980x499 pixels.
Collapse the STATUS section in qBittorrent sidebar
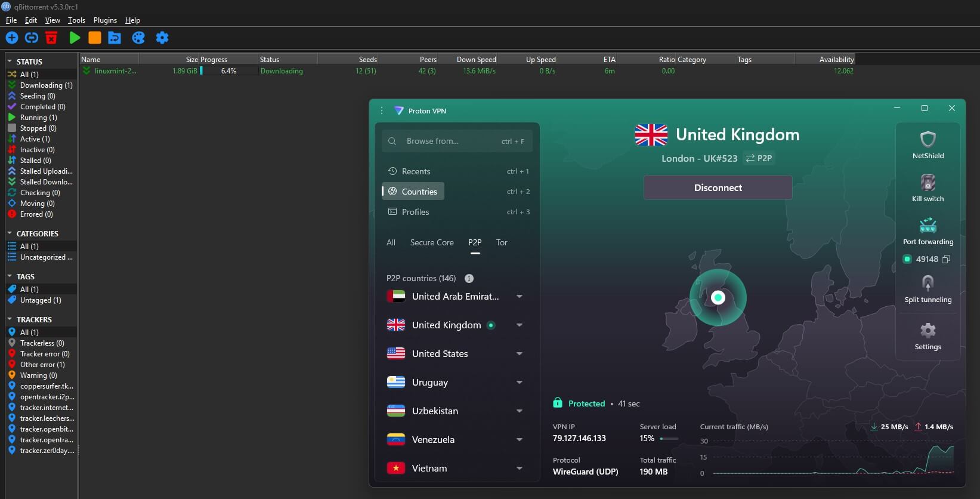coord(10,61)
